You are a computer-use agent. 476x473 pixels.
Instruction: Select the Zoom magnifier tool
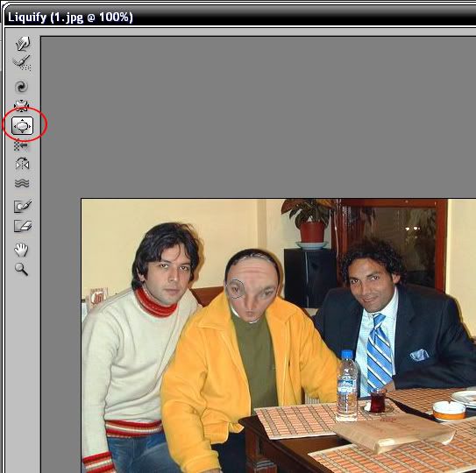[21, 269]
